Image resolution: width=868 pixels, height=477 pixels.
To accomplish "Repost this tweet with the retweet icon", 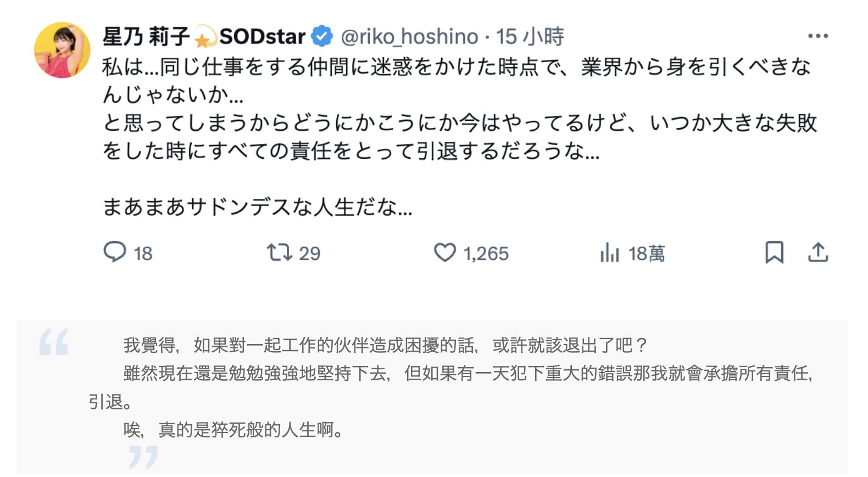I will point(279,252).
